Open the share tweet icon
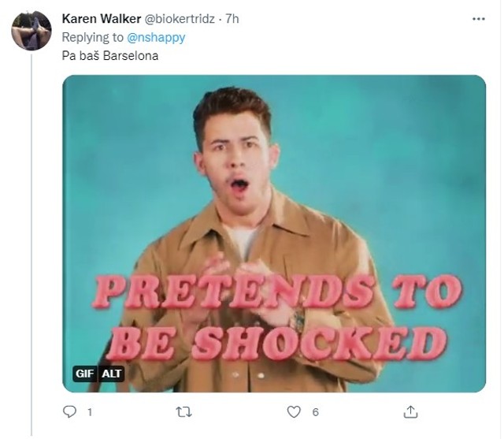 tap(409, 411)
